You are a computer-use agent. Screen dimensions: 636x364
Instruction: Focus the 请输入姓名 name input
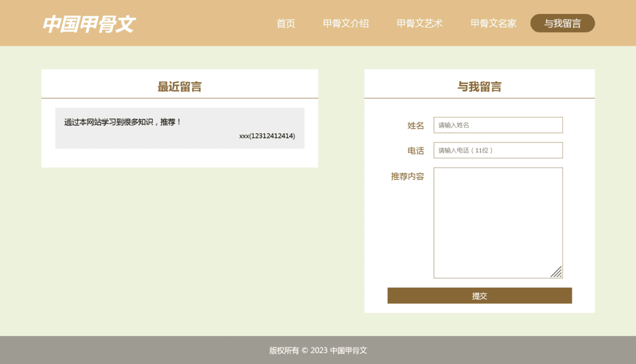point(498,125)
